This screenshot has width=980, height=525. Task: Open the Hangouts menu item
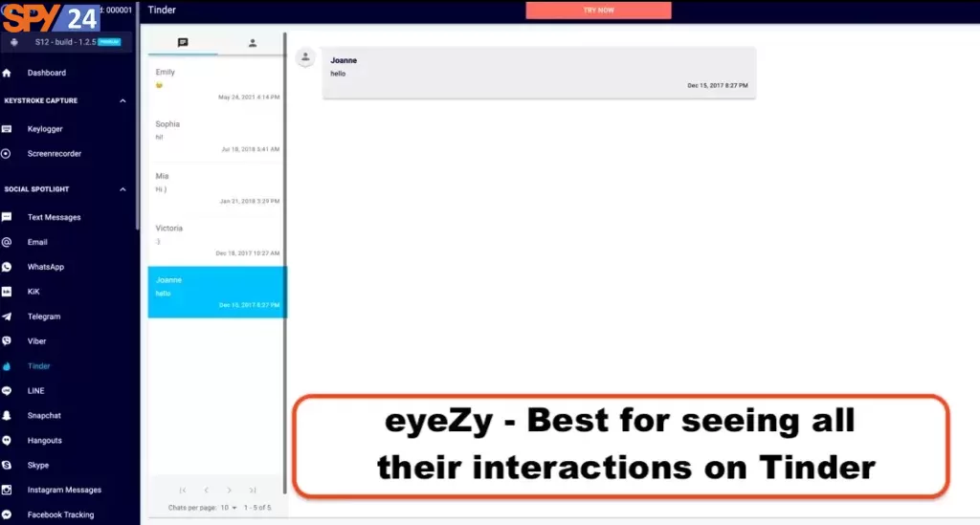click(44, 441)
